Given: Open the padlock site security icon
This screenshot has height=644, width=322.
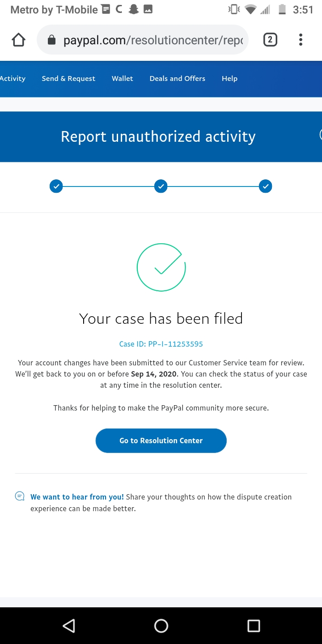Looking at the screenshot, I should point(51,39).
